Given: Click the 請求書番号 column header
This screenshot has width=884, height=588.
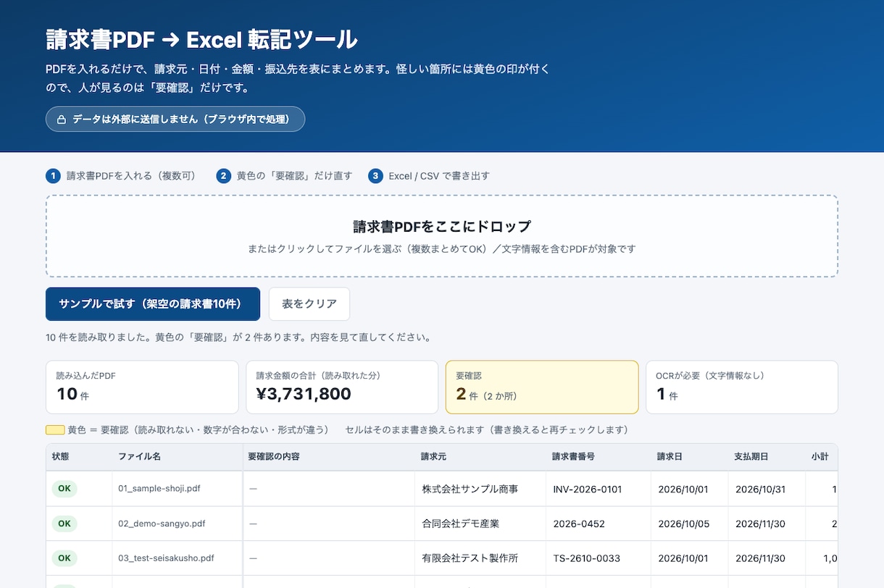Looking at the screenshot, I should click(x=599, y=457).
